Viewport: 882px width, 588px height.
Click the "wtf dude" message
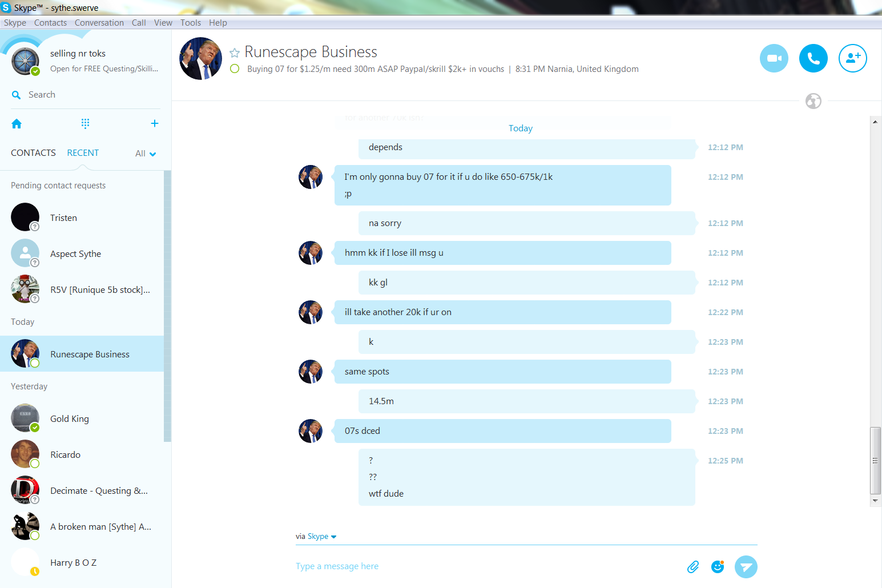(386, 494)
